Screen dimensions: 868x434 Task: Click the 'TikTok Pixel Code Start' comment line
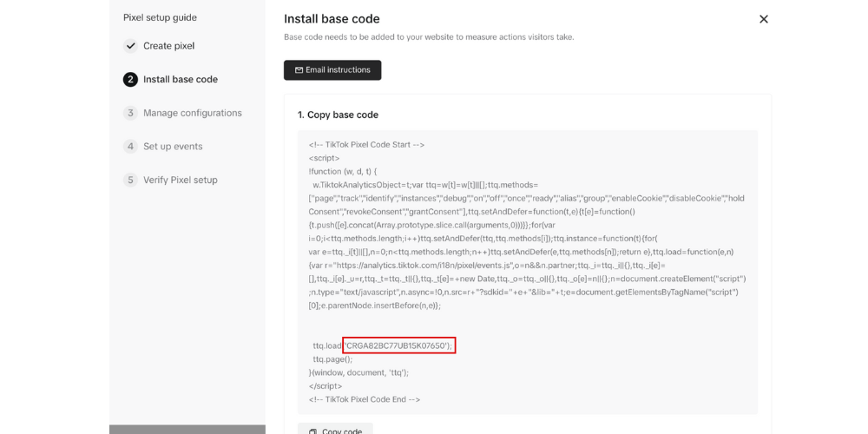(366, 145)
